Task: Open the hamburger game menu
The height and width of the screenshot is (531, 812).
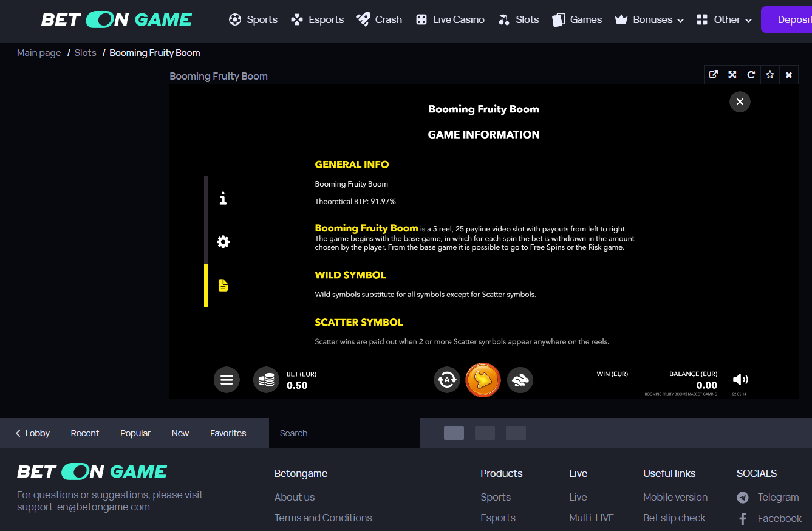Action: pos(227,380)
